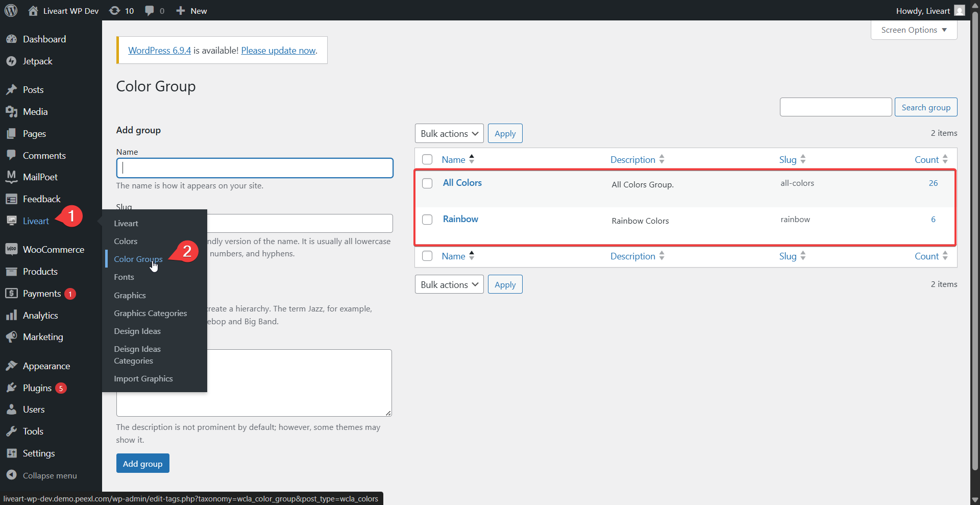980x505 pixels.
Task: Click the comments bubble icon in admin bar
Action: pyautogui.click(x=149, y=11)
